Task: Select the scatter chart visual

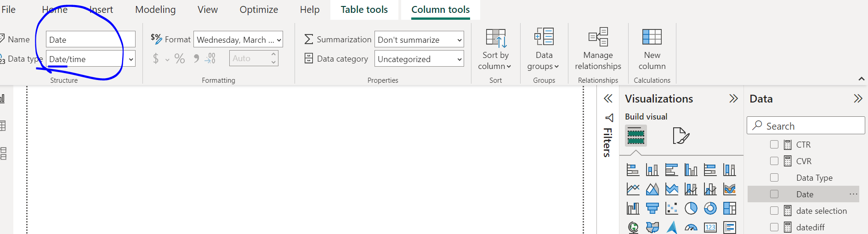Action: 671,208
